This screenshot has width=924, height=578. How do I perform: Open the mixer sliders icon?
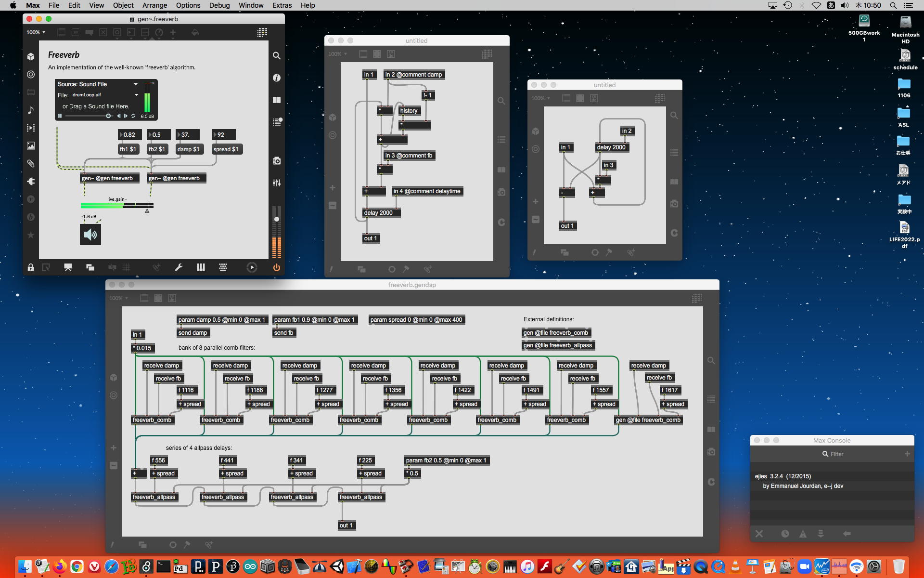pyautogui.click(x=277, y=183)
